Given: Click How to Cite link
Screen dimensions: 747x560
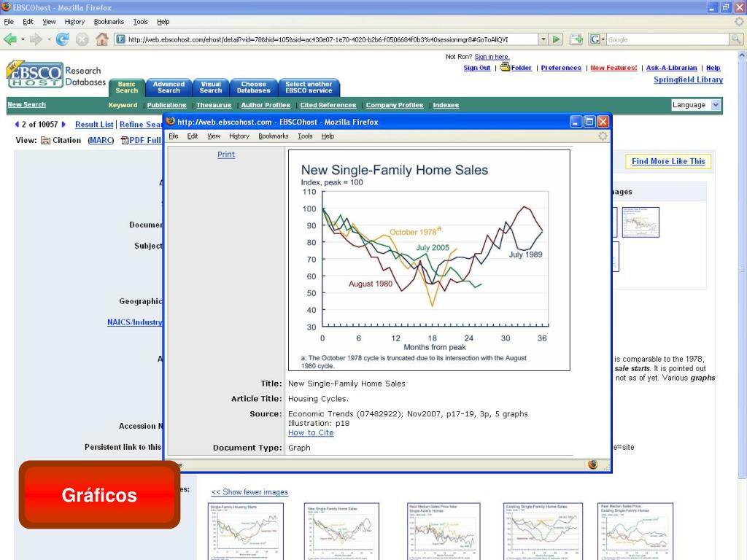Looking at the screenshot, I should pyautogui.click(x=311, y=432).
